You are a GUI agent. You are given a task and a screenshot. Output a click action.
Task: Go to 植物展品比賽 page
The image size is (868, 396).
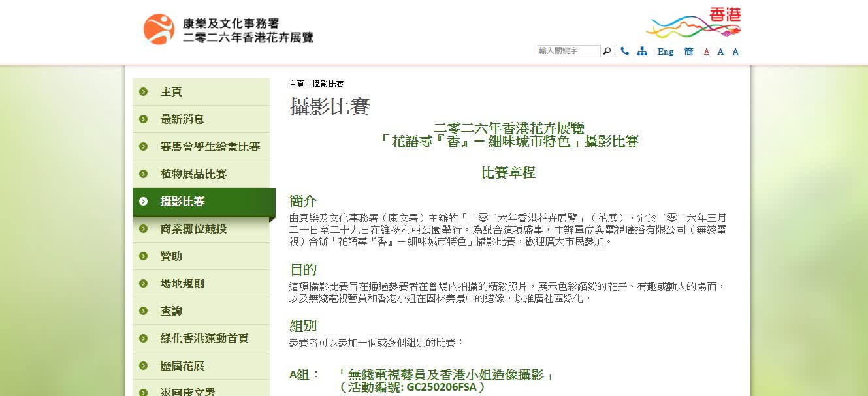tap(193, 174)
